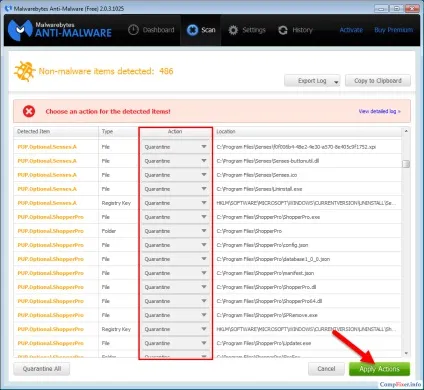
Task: Click the Cancel button
Action: click(x=326, y=369)
